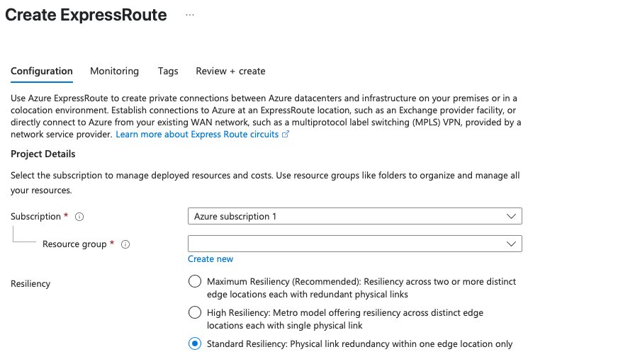This screenshot has width=635, height=364.
Task: Click the external link icon after Express Route circuits
Action: point(286,135)
